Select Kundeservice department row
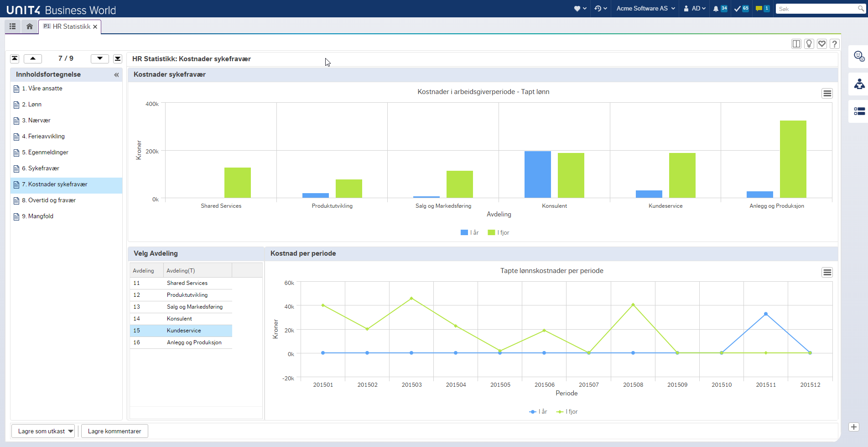868x447 pixels. tap(181, 331)
